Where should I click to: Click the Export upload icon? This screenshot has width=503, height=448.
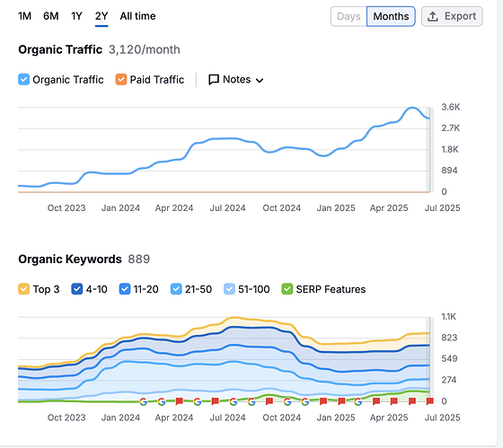pyautogui.click(x=433, y=16)
